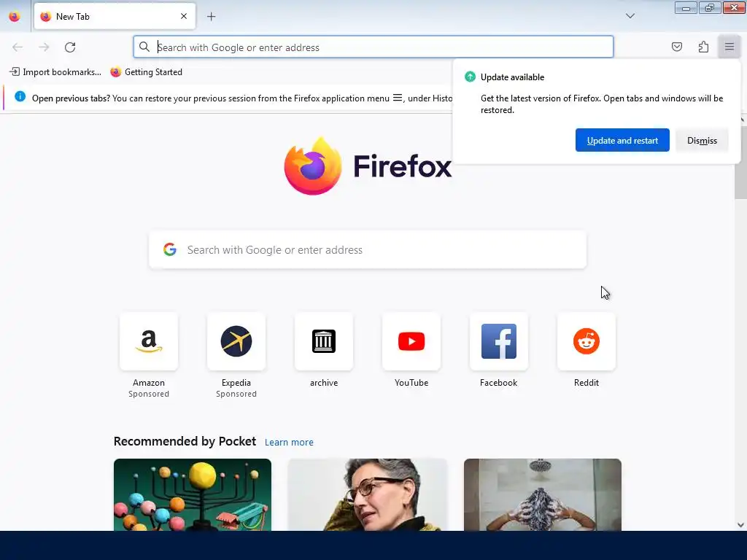Click the search magnifier in address bar
This screenshot has height=560, width=747.
point(144,47)
